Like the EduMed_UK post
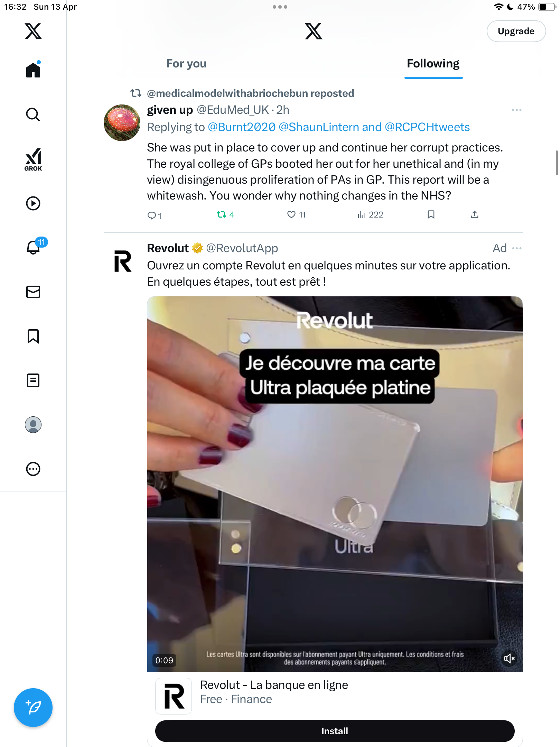This screenshot has width=560, height=747. [296, 215]
